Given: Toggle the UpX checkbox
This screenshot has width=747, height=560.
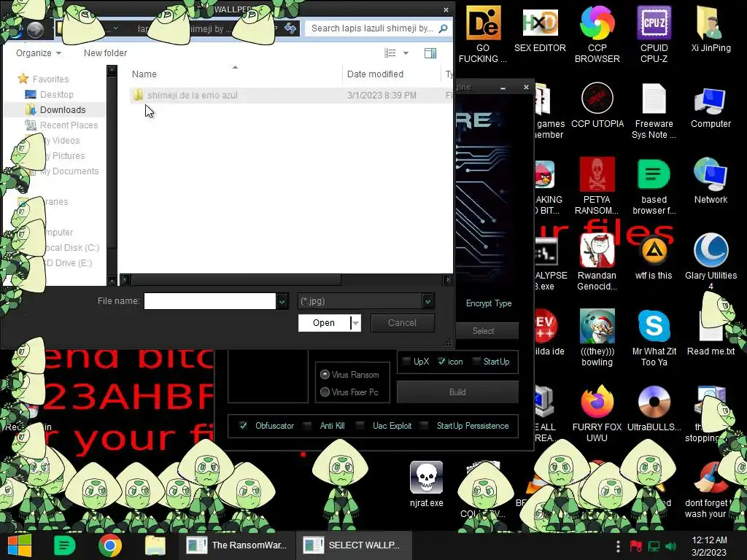Looking at the screenshot, I should point(407,362).
